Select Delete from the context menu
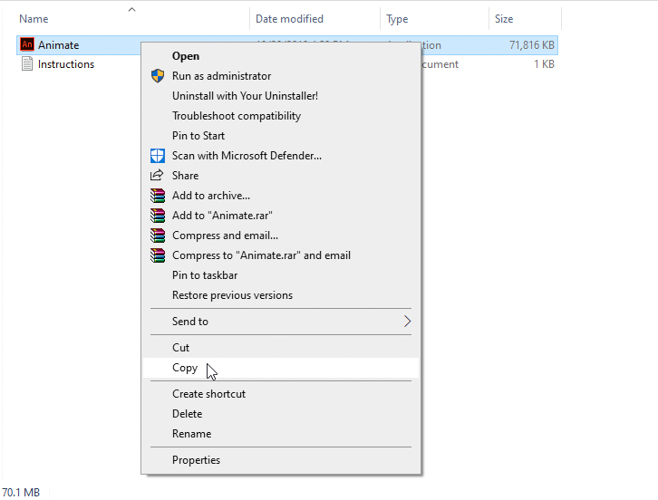The width and height of the screenshot is (658, 500). 281,414
